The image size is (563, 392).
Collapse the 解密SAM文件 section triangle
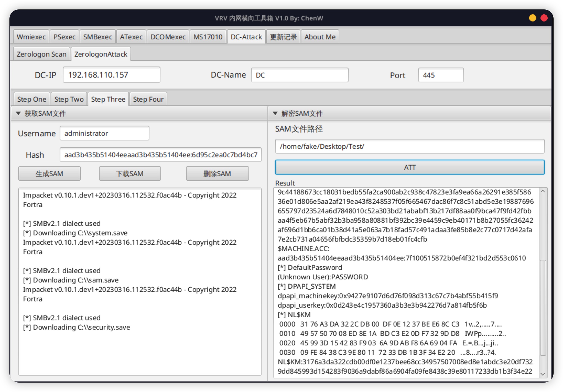coord(275,113)
